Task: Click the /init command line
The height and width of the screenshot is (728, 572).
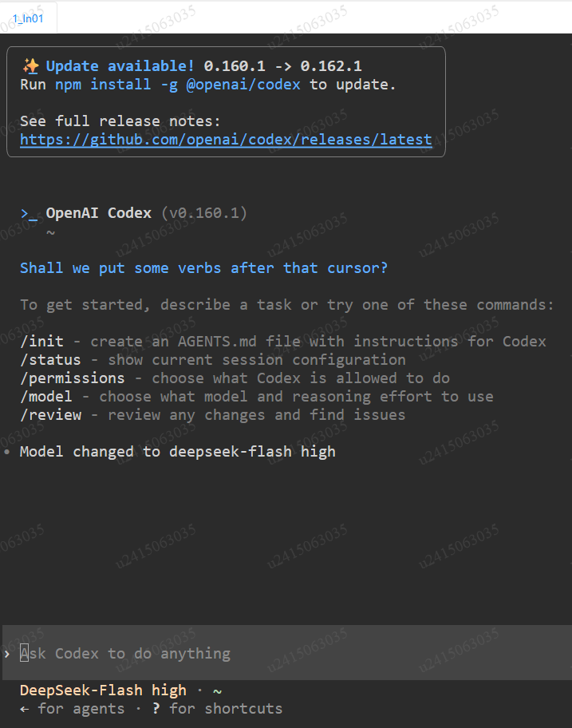Action: [283, 342]
